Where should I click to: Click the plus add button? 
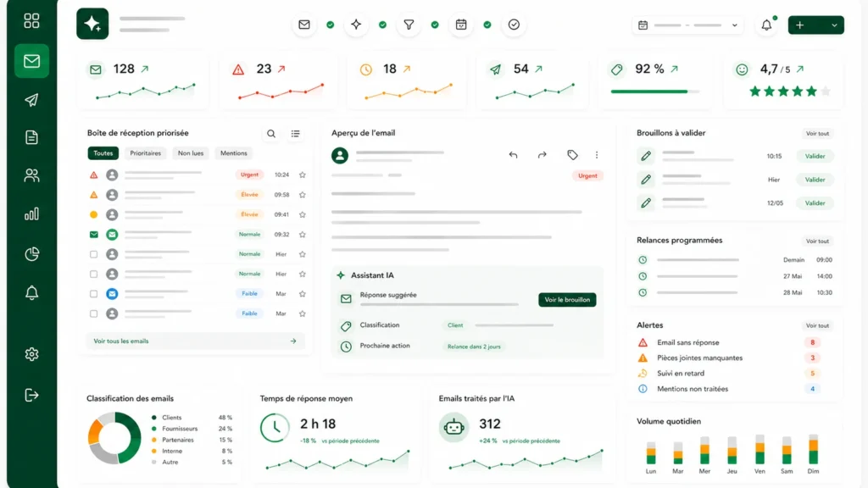[800, 25]
